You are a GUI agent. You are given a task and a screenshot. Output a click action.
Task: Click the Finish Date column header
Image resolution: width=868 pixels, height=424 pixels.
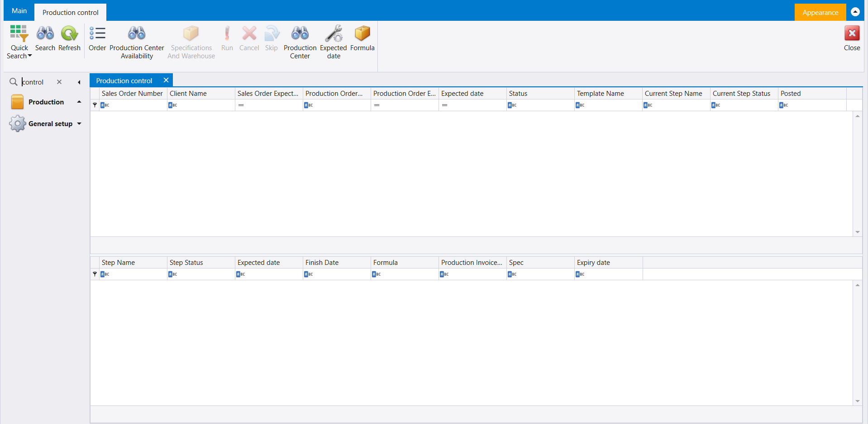(337, 263)
